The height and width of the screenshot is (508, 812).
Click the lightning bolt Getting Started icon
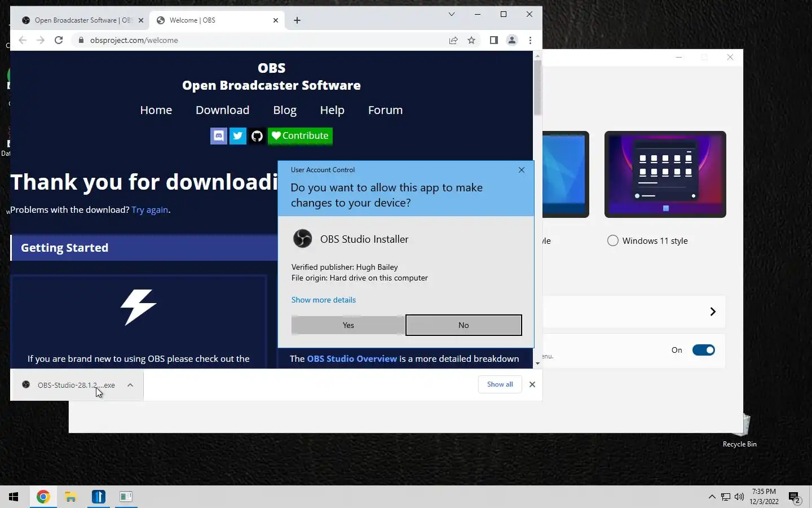click(138, 307)
